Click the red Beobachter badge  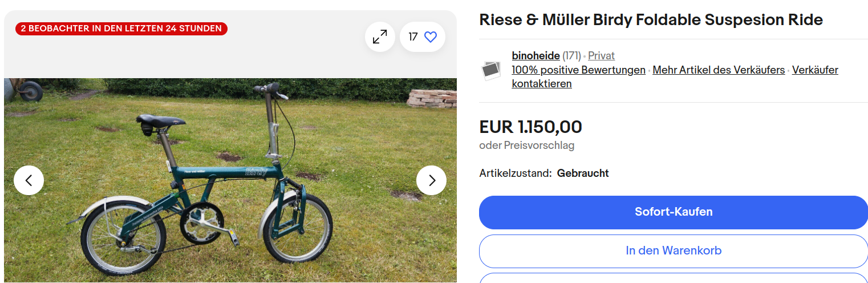pos(121,29)
